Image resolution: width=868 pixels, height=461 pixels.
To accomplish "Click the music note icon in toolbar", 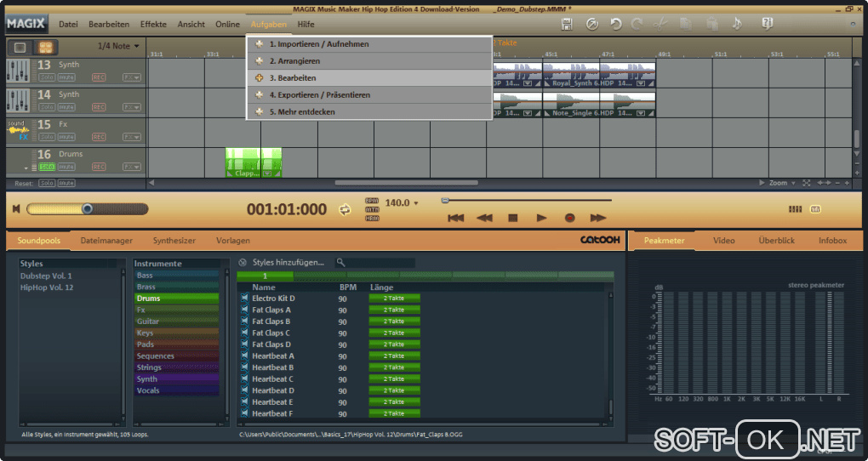I will (737, 24).
